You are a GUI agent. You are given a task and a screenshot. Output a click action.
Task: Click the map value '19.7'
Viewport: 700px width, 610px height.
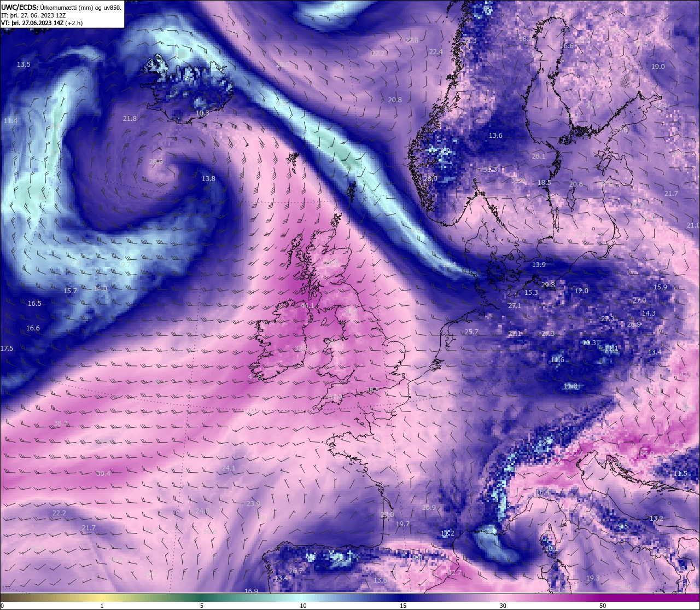tap(402, 524)
